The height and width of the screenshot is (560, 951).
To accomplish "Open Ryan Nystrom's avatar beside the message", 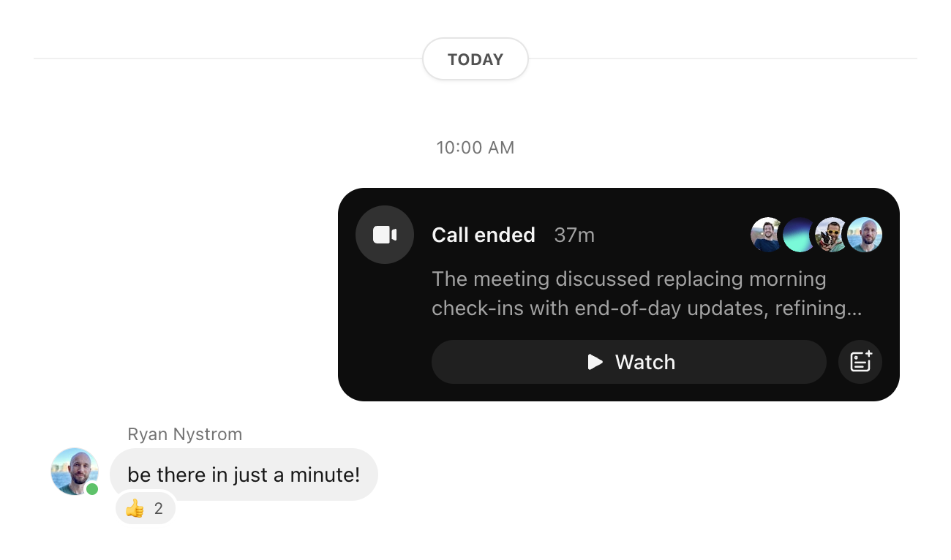I will pyautogui.click(x=74, y=471).
